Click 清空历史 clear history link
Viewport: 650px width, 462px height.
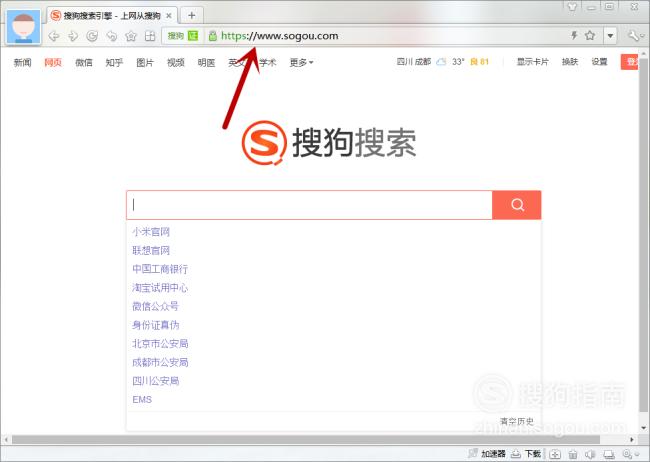pyautogui.click(x=517, y=421)
